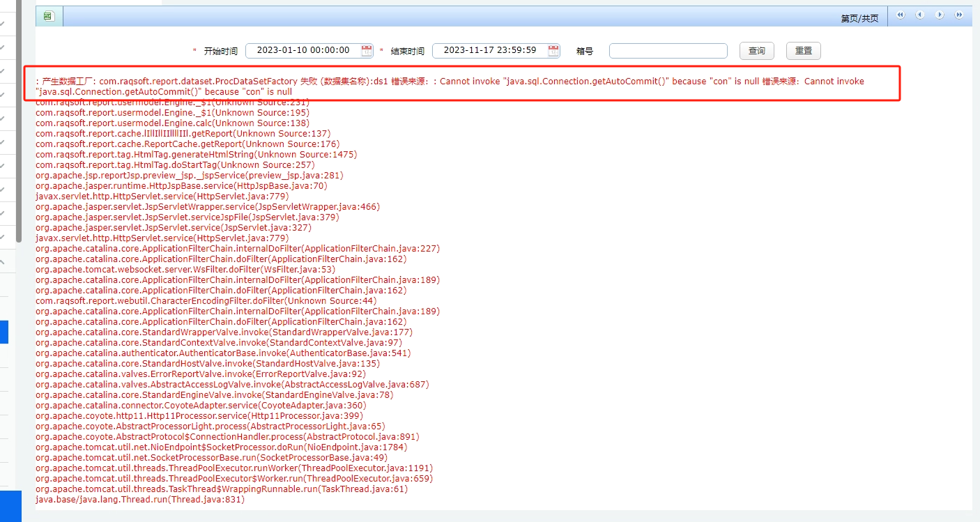
Task: Click the StandardEngineValve.invoke stack trace line
Action: click(x=214, y=394)
